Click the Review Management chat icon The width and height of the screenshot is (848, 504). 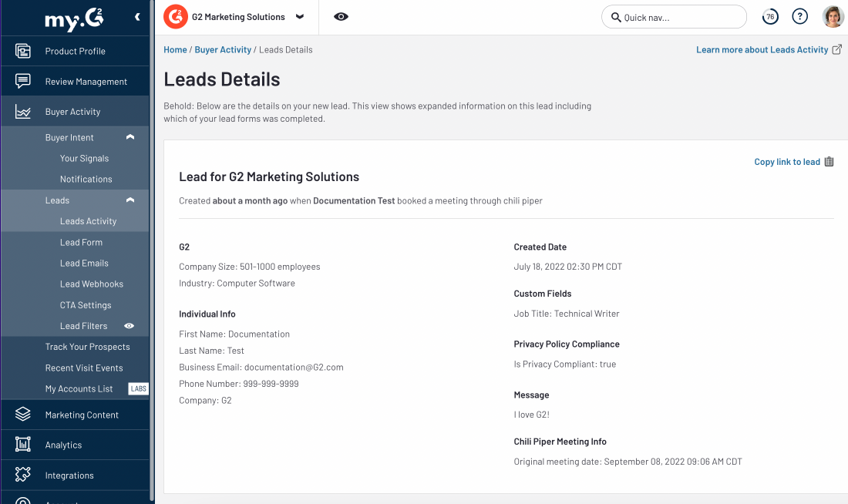[x=23, y=82]
